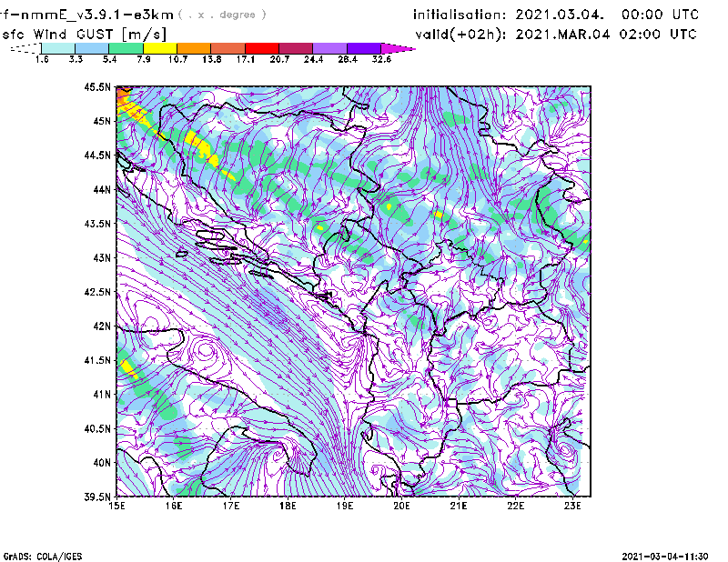
Task: Click the '43N' latitude label
Action: pos(102,257)
